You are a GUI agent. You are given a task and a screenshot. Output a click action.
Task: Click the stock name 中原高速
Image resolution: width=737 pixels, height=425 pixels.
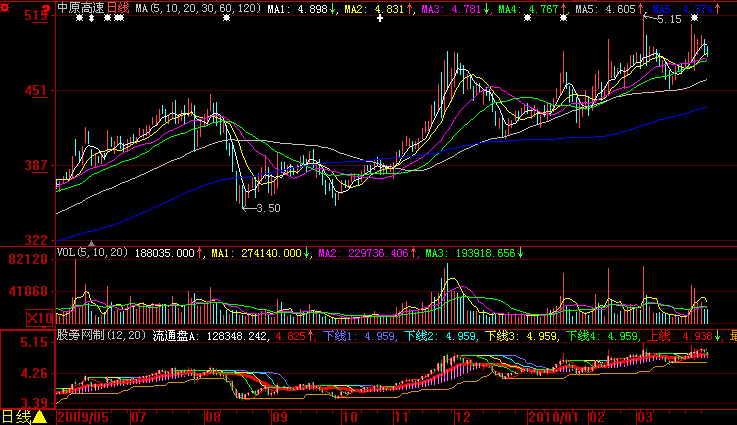pos(81,8)
